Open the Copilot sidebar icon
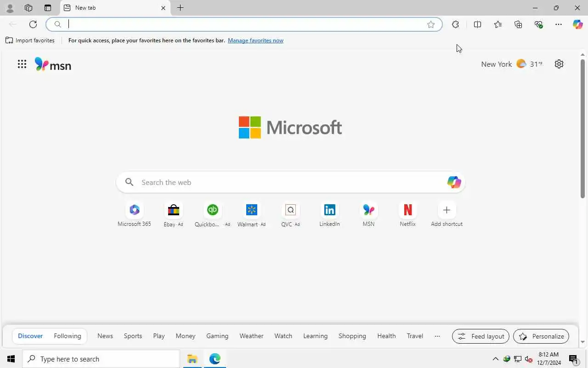588x368 pixels. [x=577, y=24]
